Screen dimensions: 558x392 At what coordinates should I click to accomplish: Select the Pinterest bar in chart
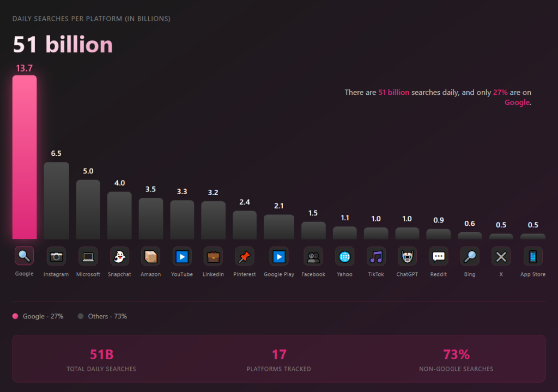245,225
